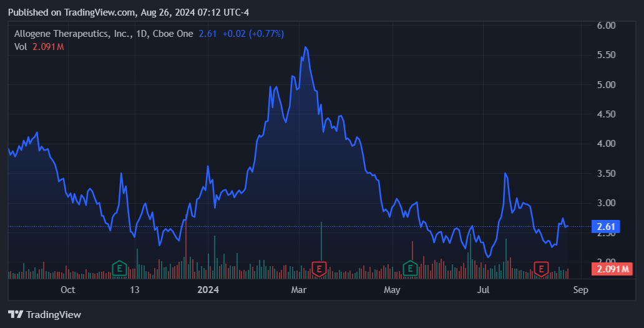
Task: Click the Jul label on the time axis
Action: point(483,290)
